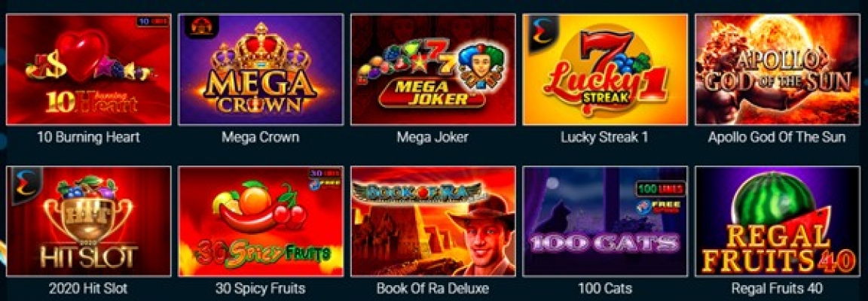
Task: Click the "Book Of Ra Deluxe" caption
Action: pos(433,288)
